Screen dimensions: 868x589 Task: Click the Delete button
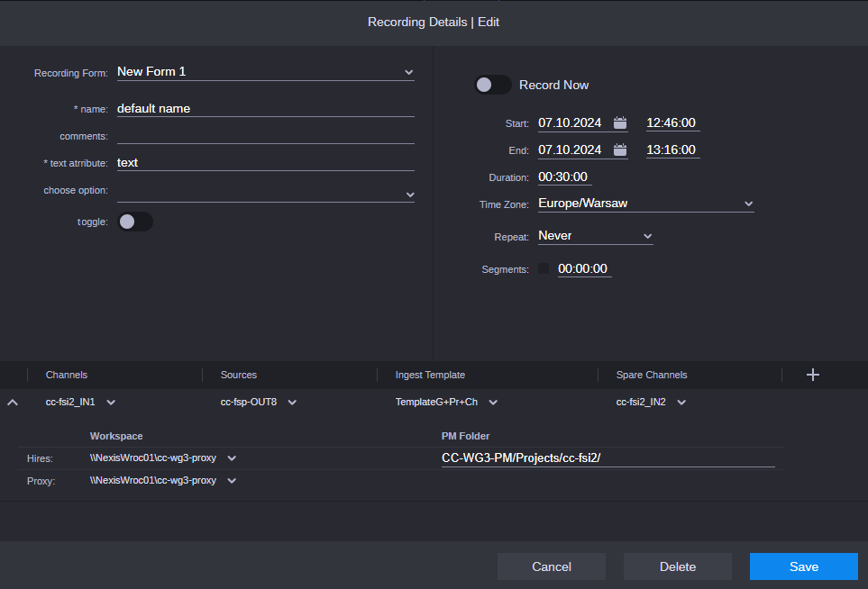(x=678, y=566)
